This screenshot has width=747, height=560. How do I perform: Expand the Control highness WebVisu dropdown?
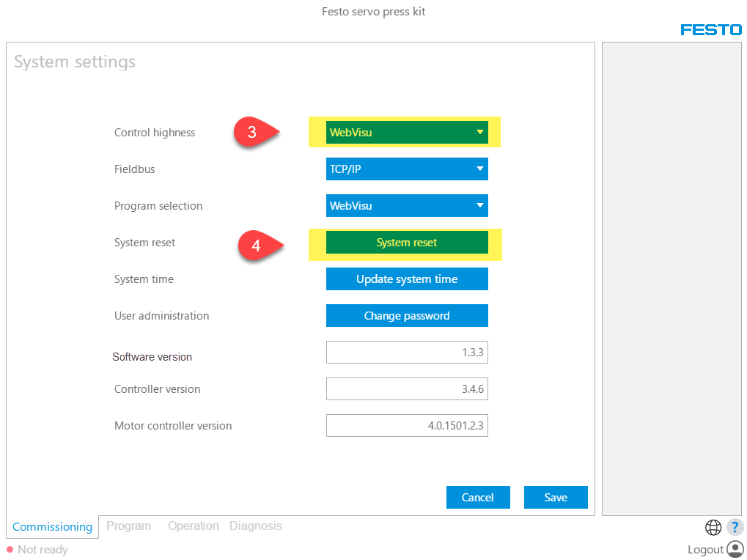[x=407, y=133]
